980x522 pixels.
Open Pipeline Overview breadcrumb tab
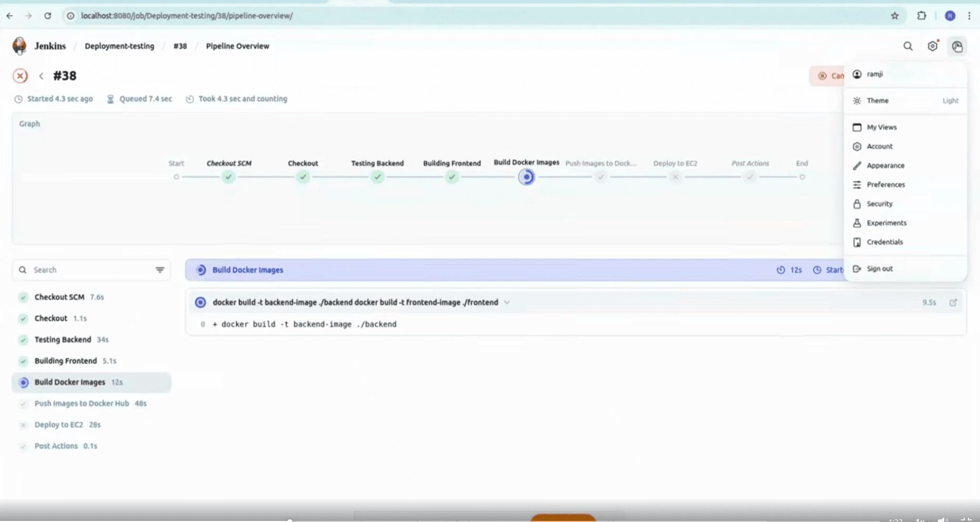238,46
